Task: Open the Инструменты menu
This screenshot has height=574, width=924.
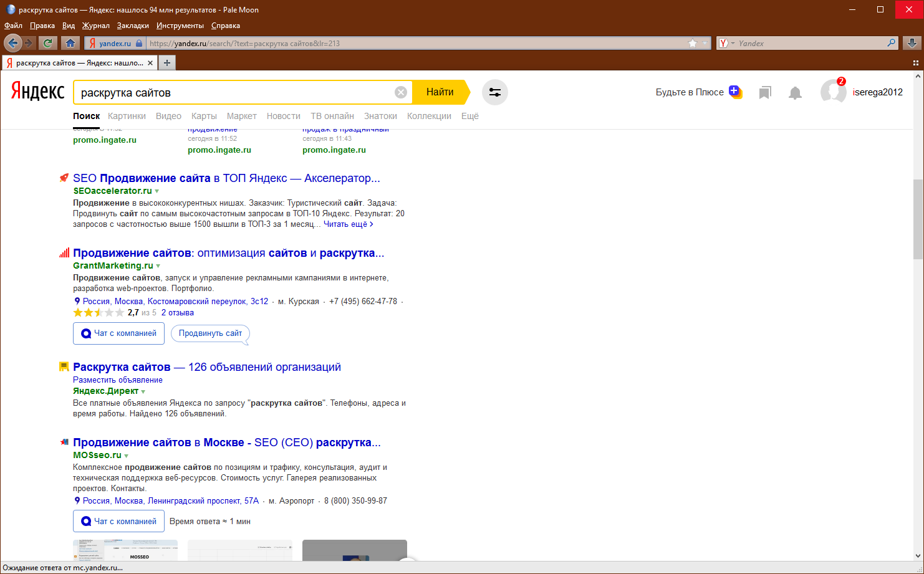Action: tap(180, 26)
